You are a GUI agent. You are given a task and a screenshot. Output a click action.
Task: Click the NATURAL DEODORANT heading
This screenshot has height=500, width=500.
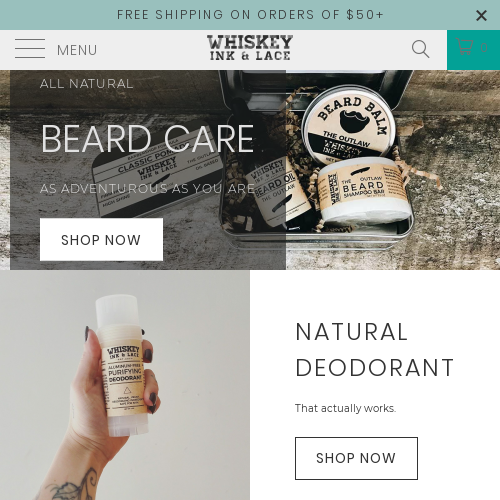[375, 350]
